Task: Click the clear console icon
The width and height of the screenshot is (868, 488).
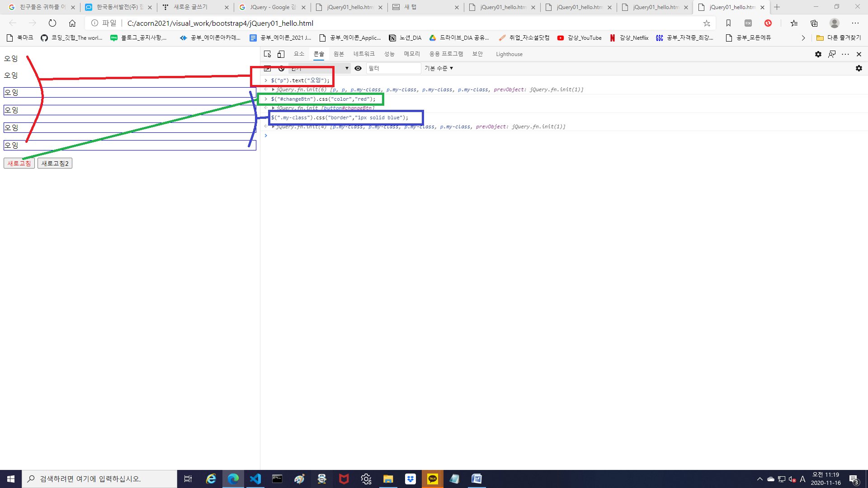Action: point(281,68)
